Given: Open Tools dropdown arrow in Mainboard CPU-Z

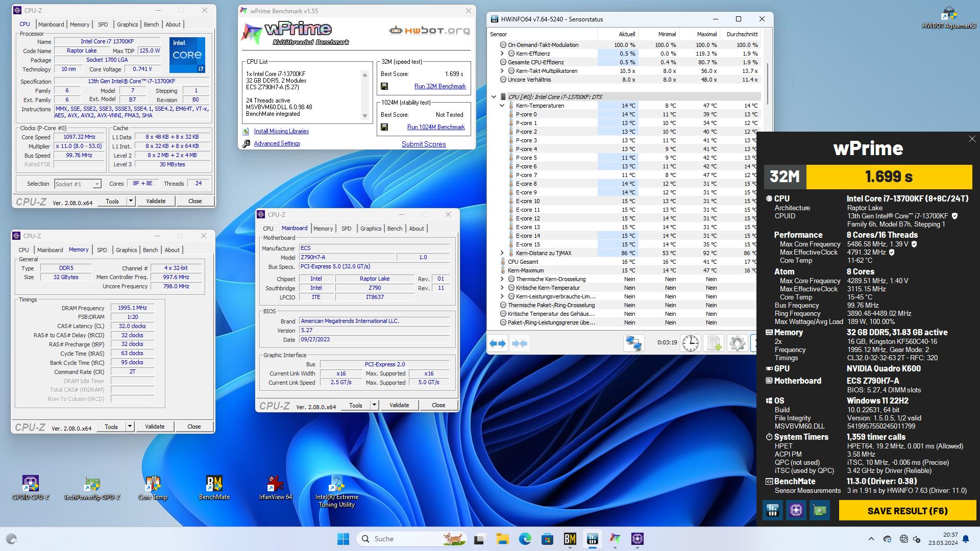Looking at the screenshot, I should click(x=374, y=405).
